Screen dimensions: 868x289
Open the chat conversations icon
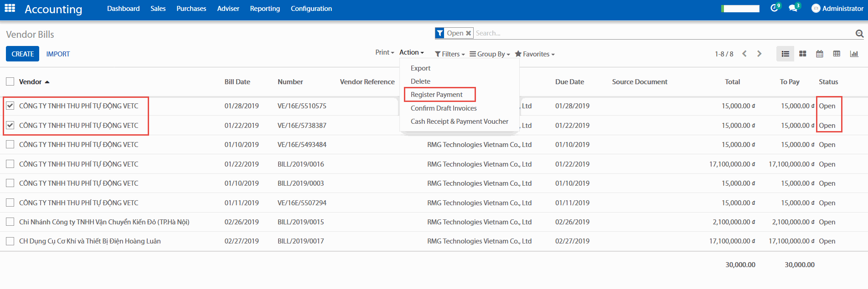tap(793, 8)
